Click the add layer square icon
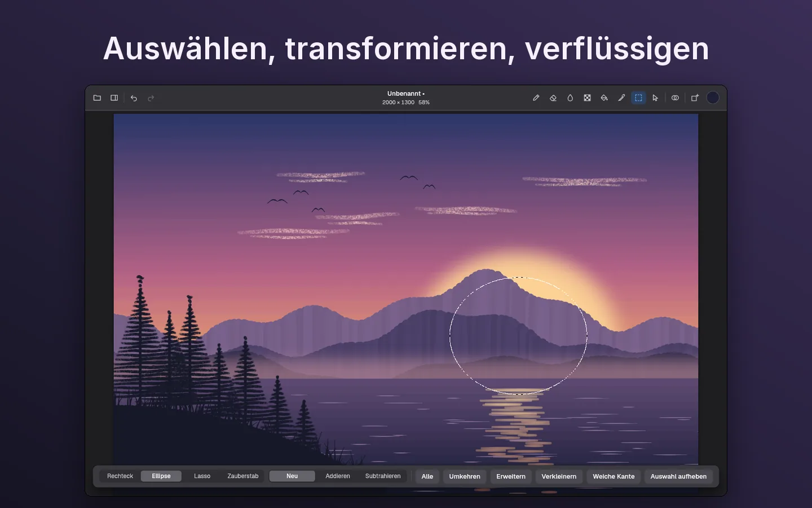Screen dimensions: 812x508 click(695, 98)
